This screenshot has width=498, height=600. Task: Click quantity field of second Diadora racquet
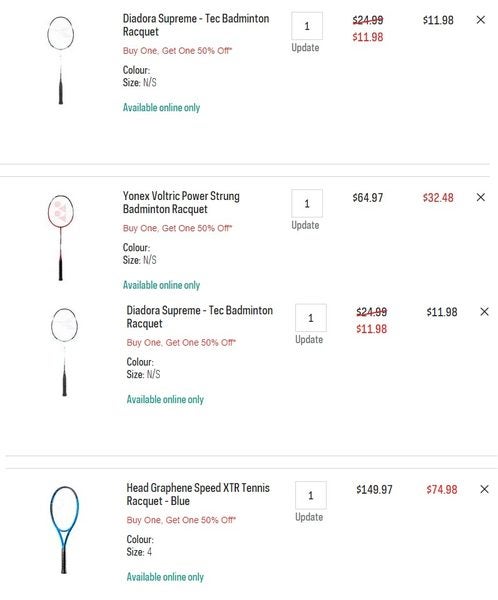(x=310, y=318)
